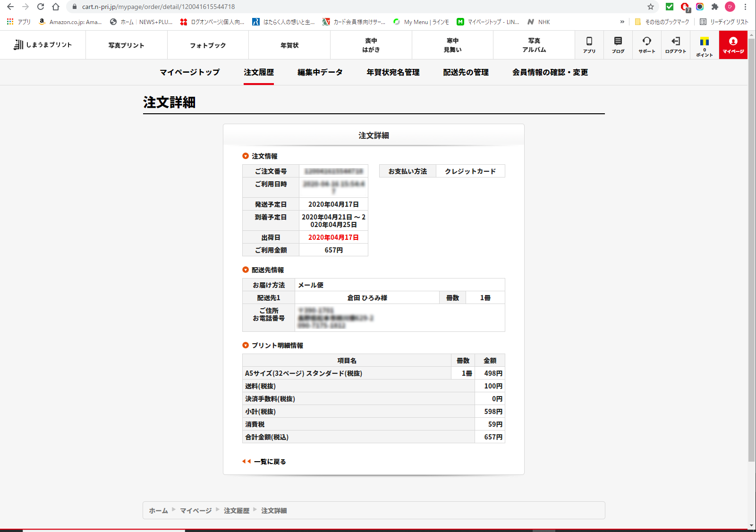Open the Amazon.co.jp bookmark
The width and height of the screenshot is (756, 532).
pos(70,22)
